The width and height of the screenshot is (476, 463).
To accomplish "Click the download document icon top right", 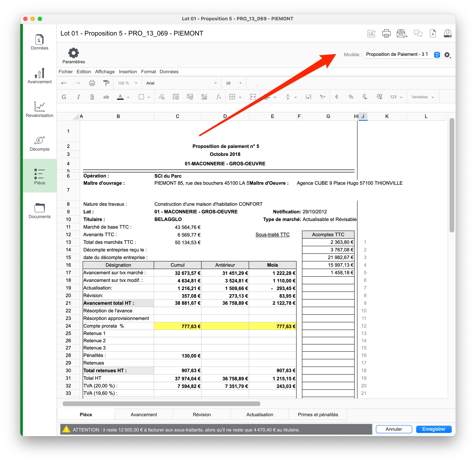I will click(x=447, y=33).
